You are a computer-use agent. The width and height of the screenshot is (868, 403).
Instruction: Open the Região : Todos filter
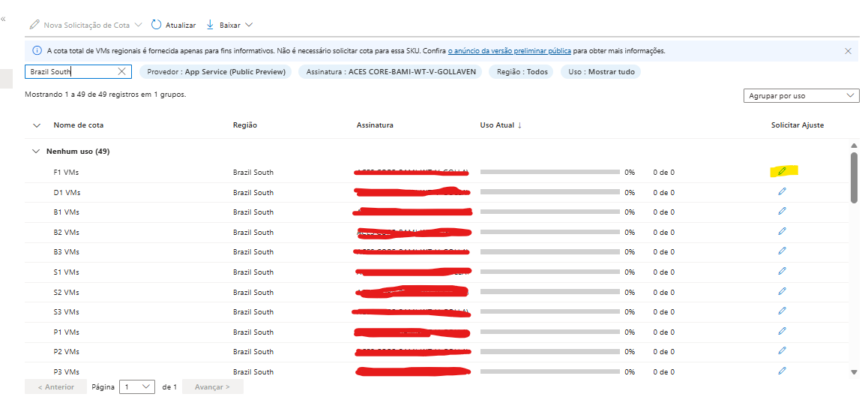pyautogui.click(x=520, y=72)
